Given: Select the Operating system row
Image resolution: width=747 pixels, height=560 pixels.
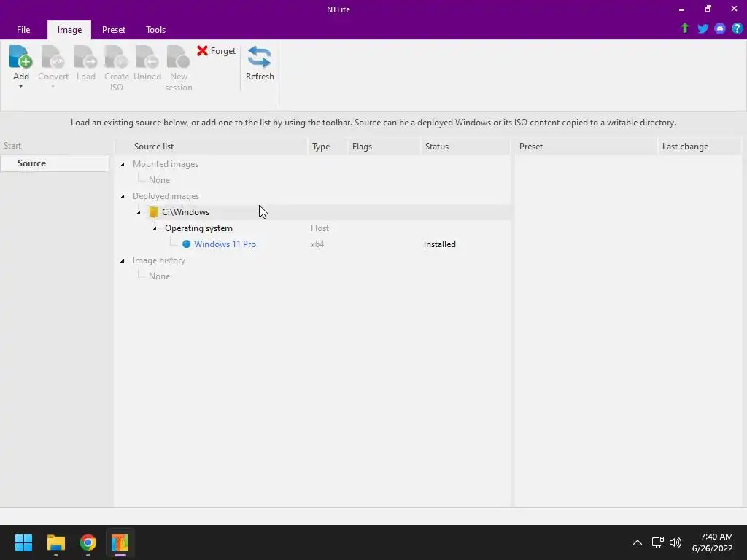Looking at the screenshot, I should pos(198,228).
